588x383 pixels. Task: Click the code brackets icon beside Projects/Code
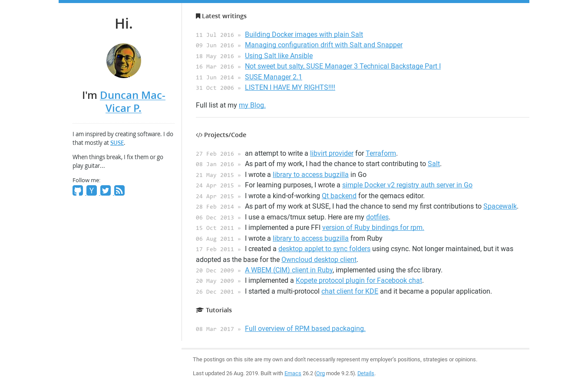(x=199, y=135)
